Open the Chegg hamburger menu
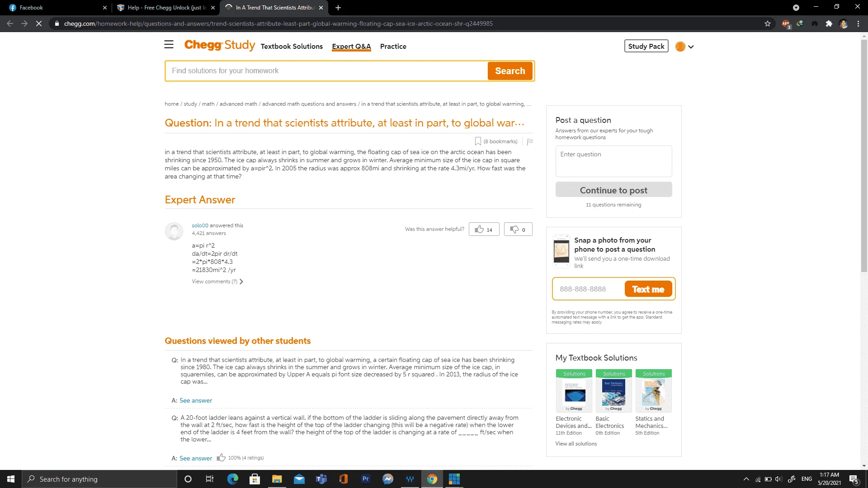The height and width of the screenshot is (488, 868). [169, 44]
